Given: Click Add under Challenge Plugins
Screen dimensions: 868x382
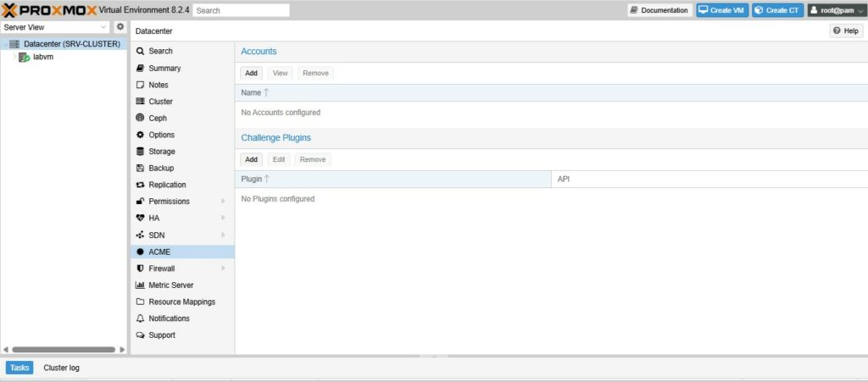Looking at the screenshot, I should click(x=251, y=159).
